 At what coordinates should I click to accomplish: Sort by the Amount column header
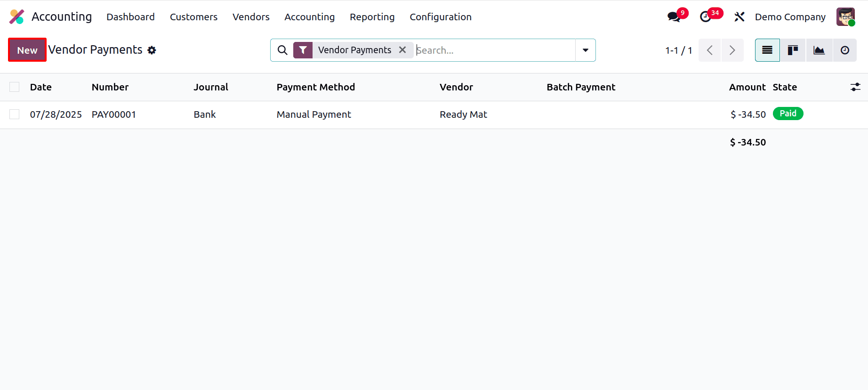pyautogui.click(x=747, y=87)
